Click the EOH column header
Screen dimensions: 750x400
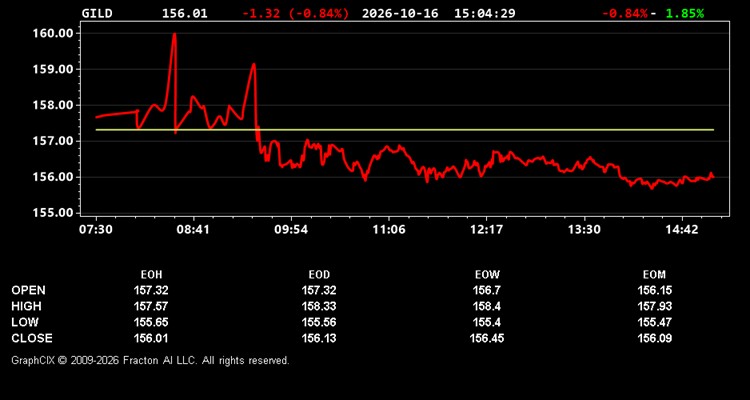coord(151,275)
